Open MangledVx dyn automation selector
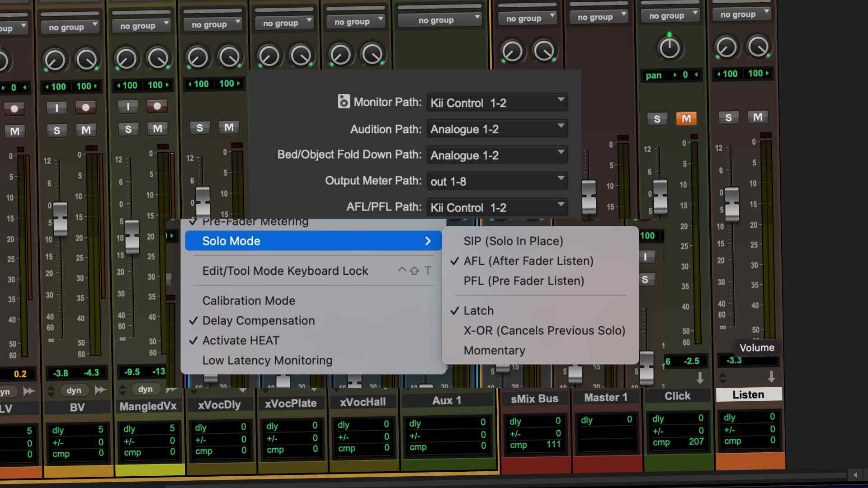The height and width of the screenshot is (488, 868). coord(145,389)
